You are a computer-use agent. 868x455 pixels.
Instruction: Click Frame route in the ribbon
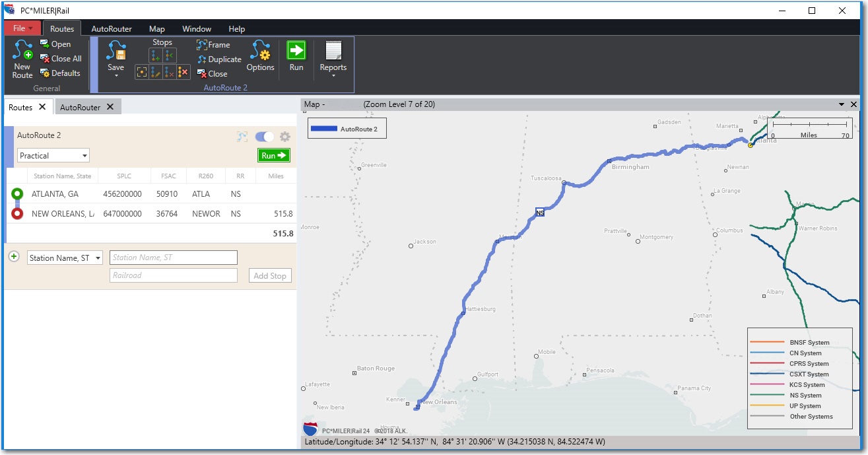coord(213,45)
